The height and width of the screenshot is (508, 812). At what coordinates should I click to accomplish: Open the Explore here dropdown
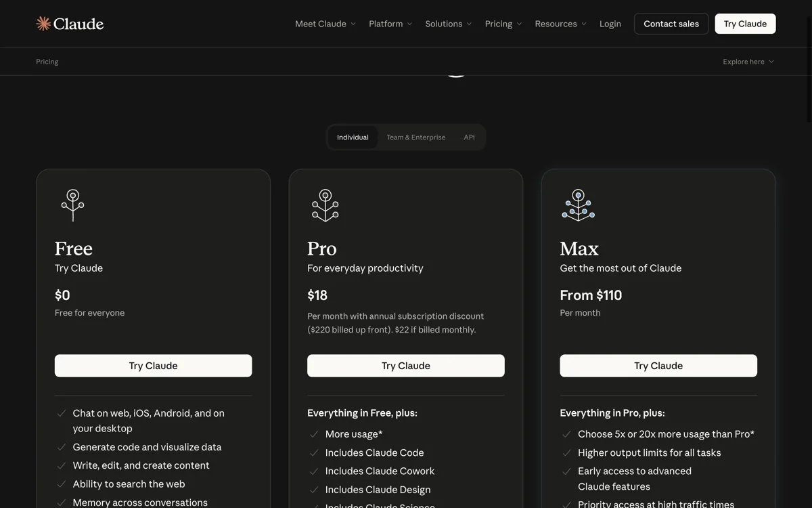pos(748,62)
